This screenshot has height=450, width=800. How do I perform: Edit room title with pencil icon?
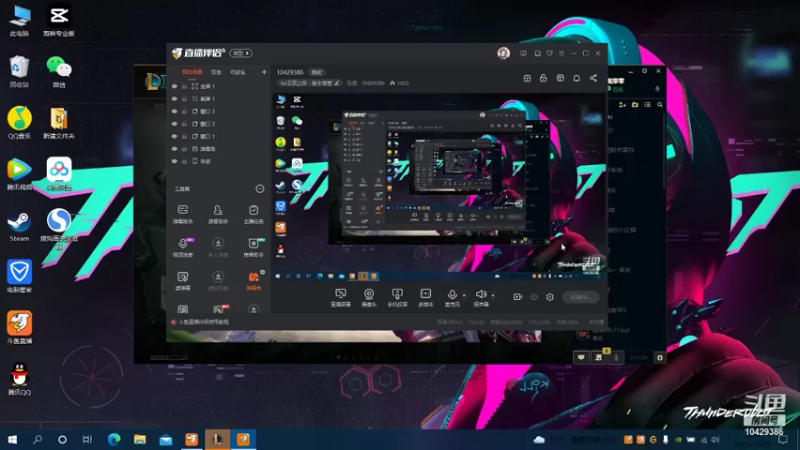[x=337, y=83]
